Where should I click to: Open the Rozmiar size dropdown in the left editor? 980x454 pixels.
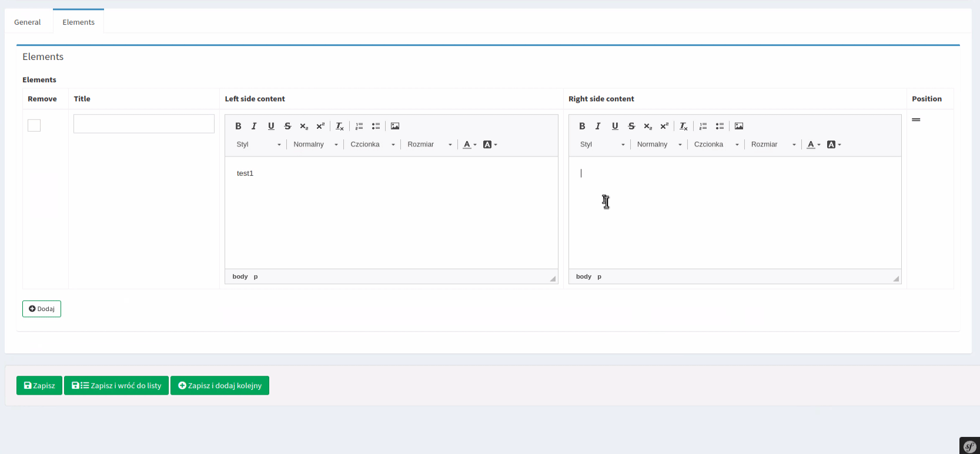pyautogui.click(x=429, y=144)
